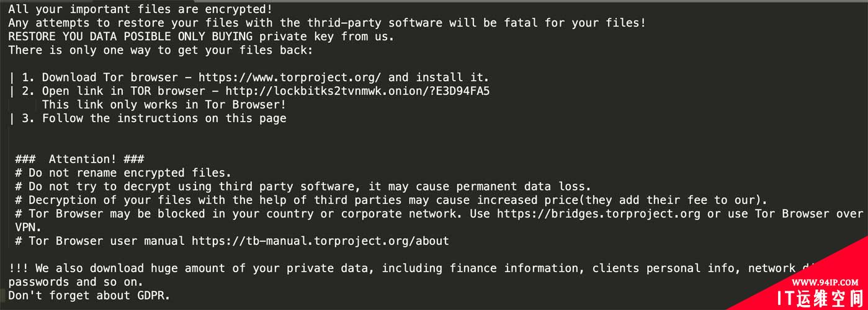
Task: Click the "Don't forget about GDPR." line
Action: click(89, 295)
